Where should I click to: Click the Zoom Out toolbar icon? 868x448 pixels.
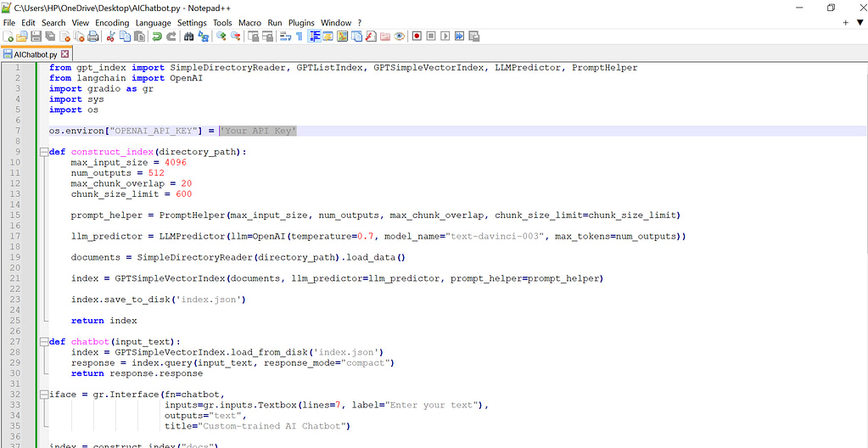click(235, 36)
